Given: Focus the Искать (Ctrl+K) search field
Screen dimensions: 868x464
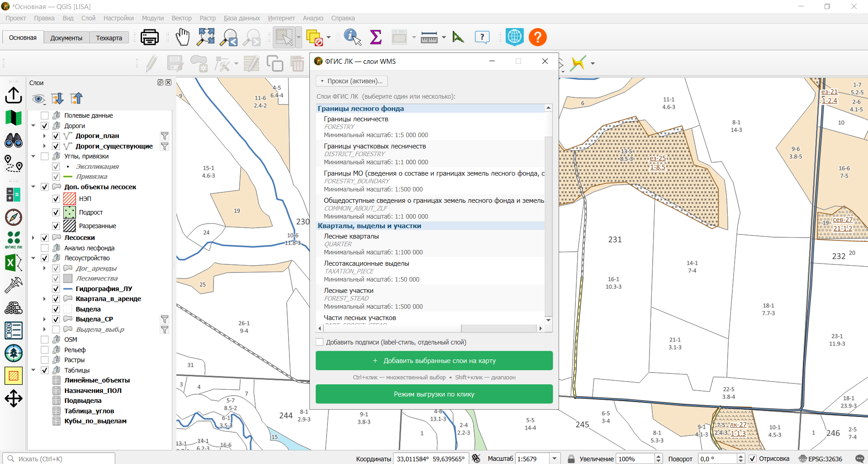Looking at the screenshot, I should click(59, 459).
